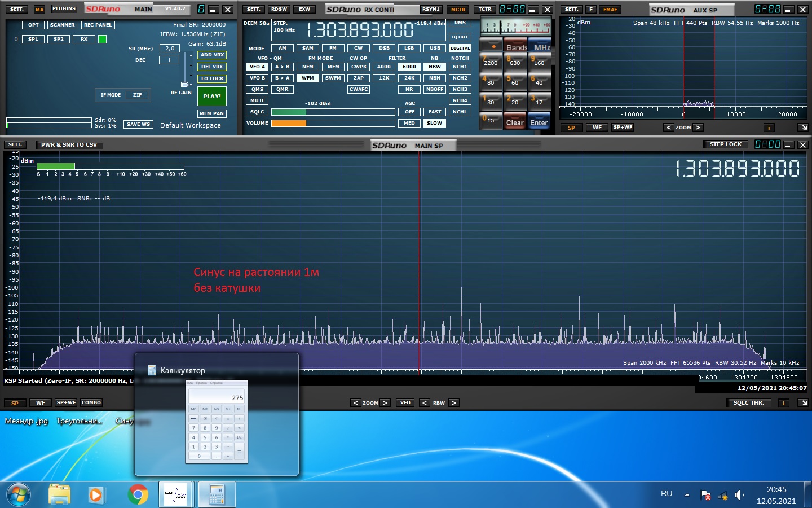812x508 pixels.
Task: Enable the NBW noise blanker
Action: (x=435, y=67)
